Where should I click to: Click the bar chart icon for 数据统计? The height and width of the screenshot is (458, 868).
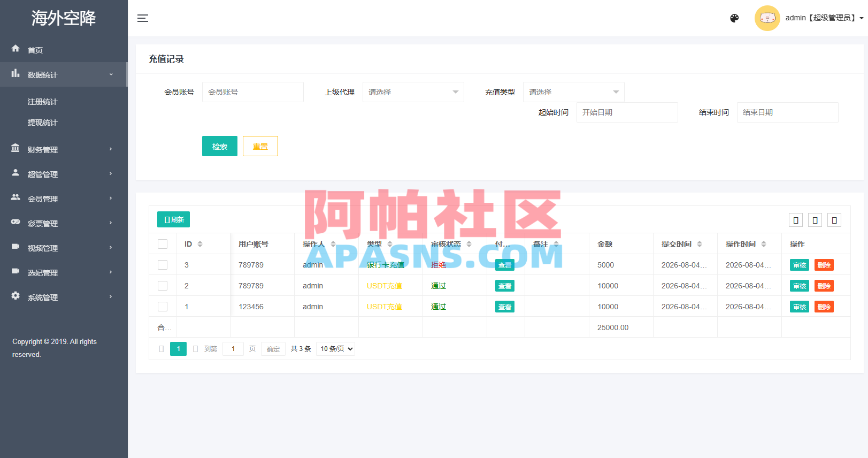click(16, 73)
